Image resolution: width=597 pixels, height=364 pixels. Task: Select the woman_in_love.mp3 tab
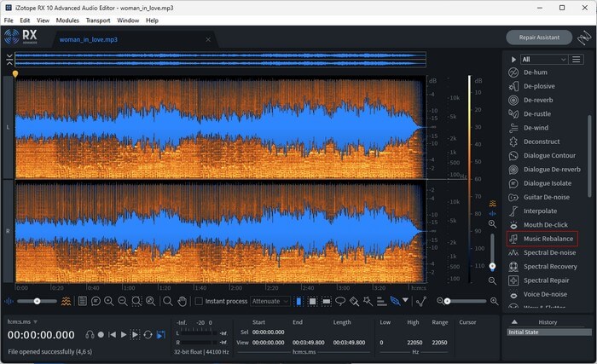point(89,39)
